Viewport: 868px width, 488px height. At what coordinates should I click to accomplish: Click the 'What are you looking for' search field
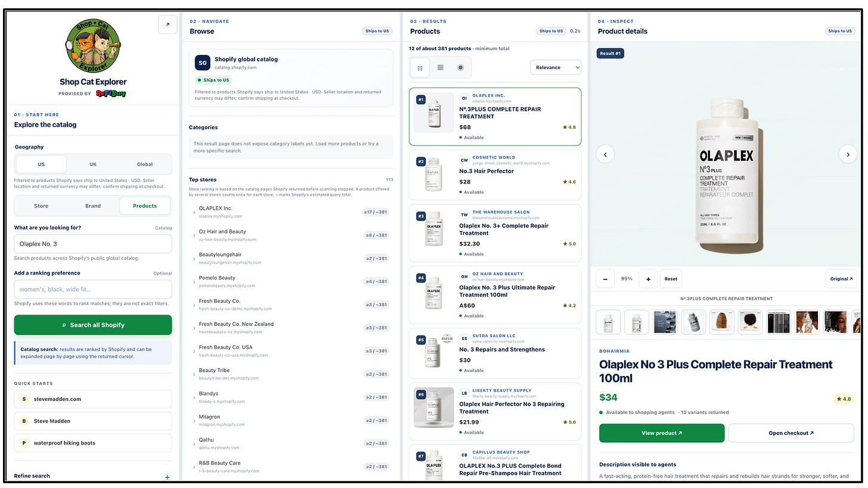[93, 244]
